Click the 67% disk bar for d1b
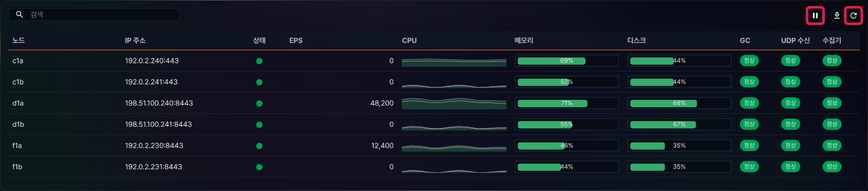The width and height of the screenshot is (868, 191). pos(679,125)
